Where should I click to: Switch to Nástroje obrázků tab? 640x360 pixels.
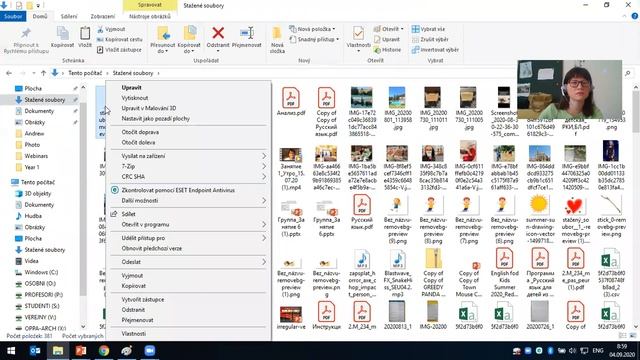(x=150, y=16)
